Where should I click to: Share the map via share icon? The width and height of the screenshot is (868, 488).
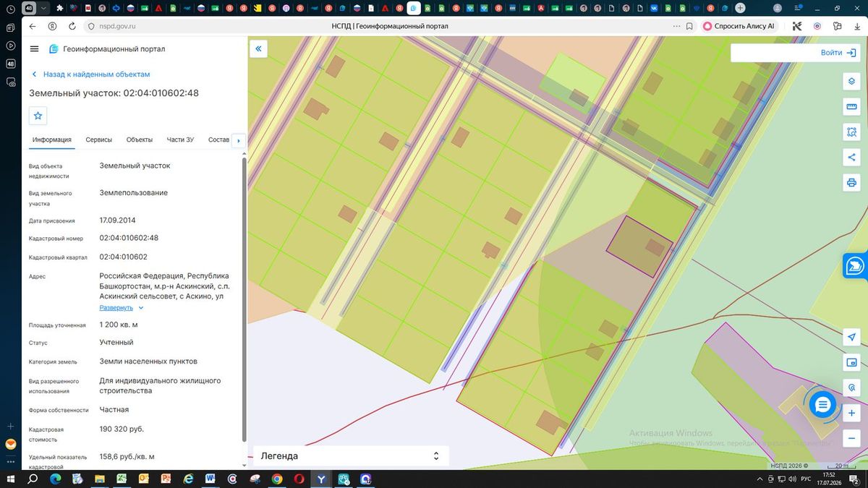point(851,158)
